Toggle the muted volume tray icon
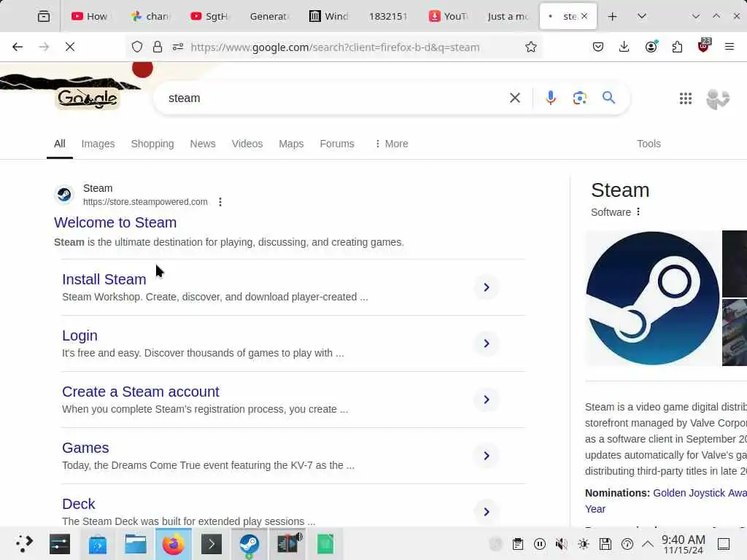This screenshot has height=560, width=747. coord(561,544)
